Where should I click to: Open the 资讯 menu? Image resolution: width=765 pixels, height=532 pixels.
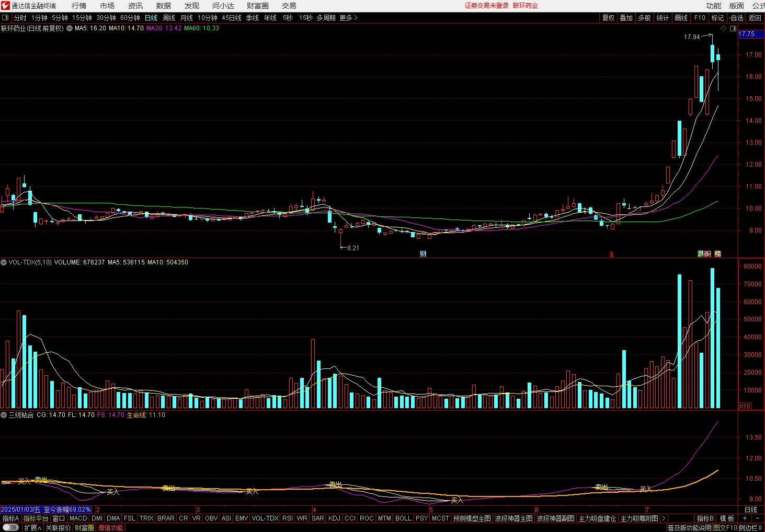(135, 6)
